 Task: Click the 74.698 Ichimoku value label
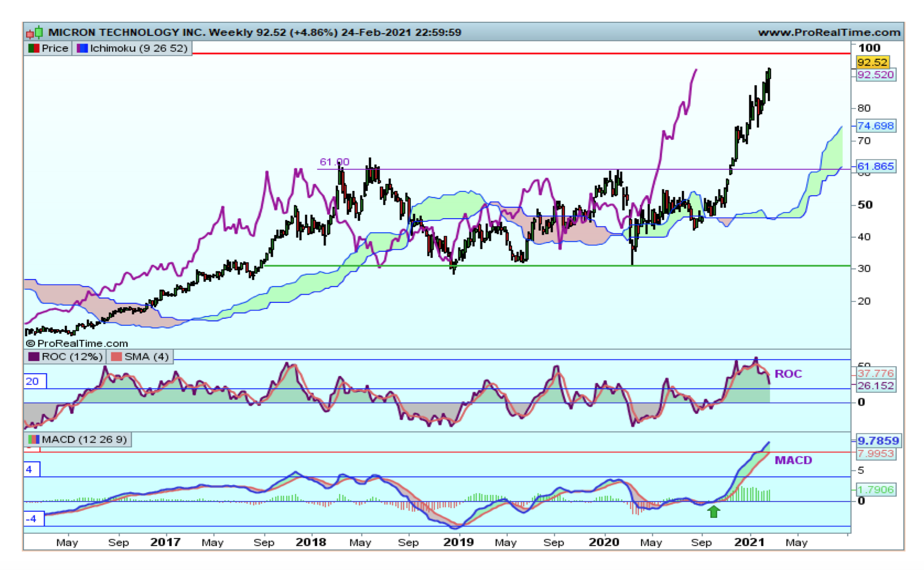tap(876, 126)
